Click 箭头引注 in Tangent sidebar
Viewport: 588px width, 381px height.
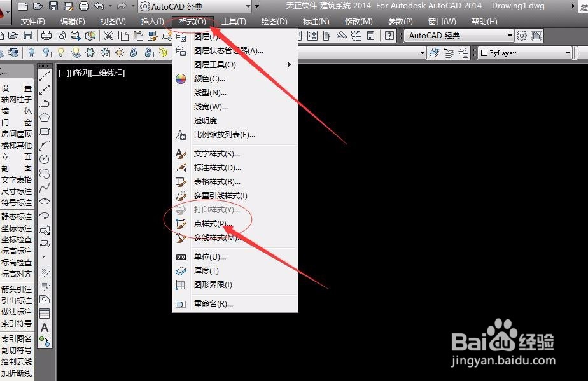17,289
